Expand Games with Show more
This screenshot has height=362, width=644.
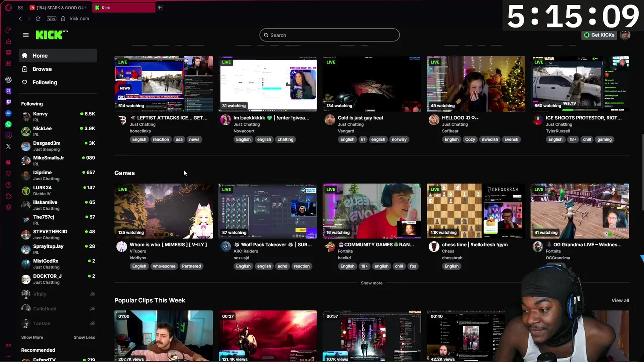371,283
